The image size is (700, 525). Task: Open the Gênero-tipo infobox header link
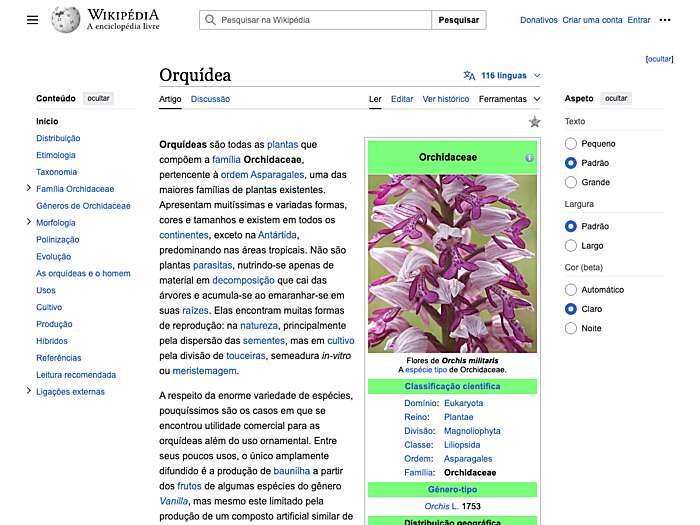click(452, 489)
